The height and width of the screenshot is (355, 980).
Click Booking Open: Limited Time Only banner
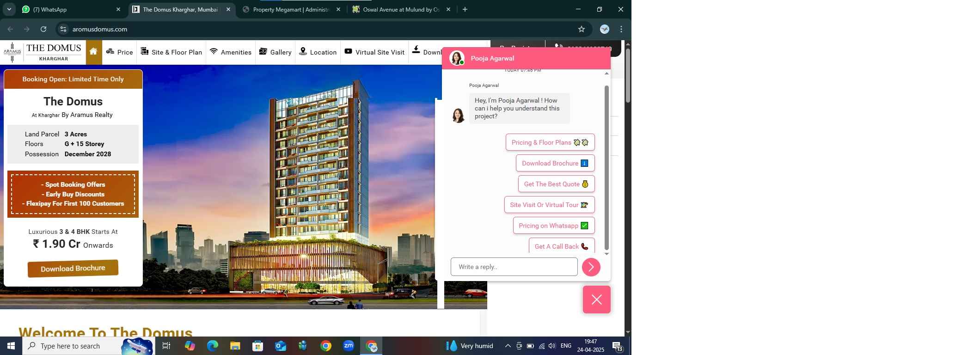(73, 79)
